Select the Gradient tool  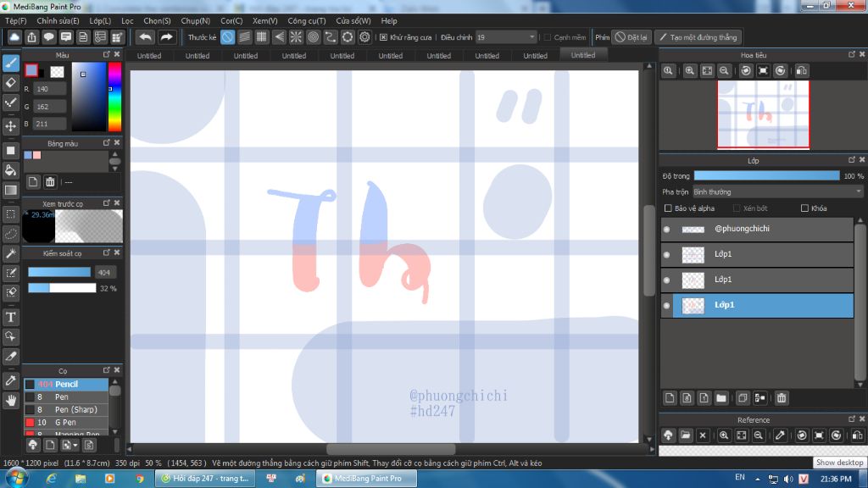[10, 191]
